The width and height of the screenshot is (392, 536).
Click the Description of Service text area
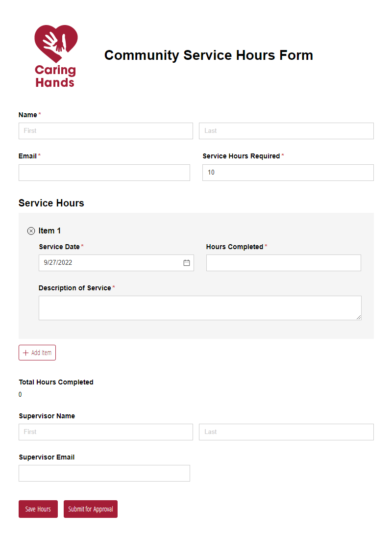click(x=200, y=307)
